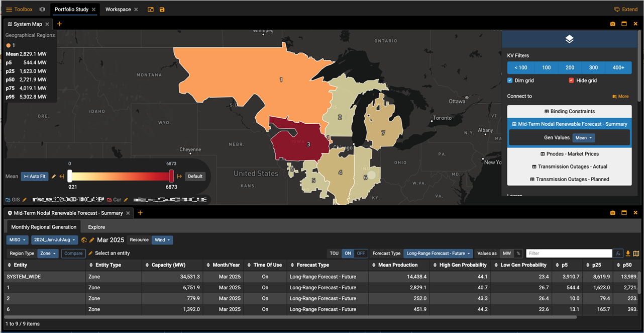Click the red maximum handle on color scale

tap(171, 176)
